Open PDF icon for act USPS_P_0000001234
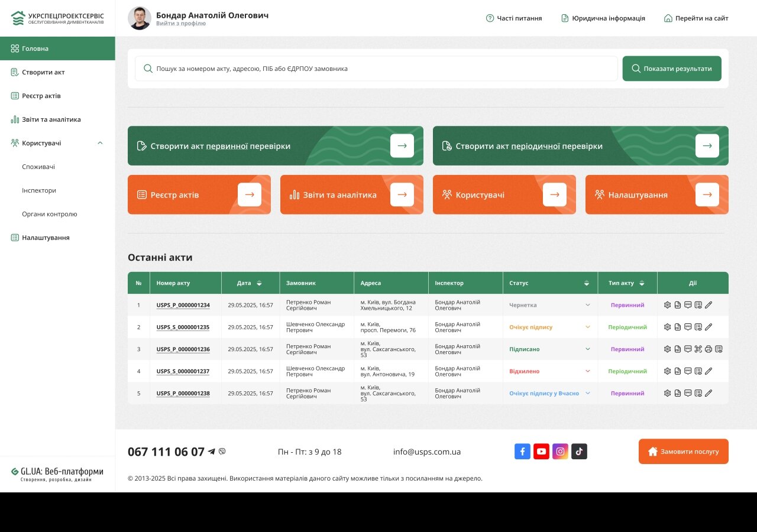The width and height of the screenshot is (757, 532). 678,305
